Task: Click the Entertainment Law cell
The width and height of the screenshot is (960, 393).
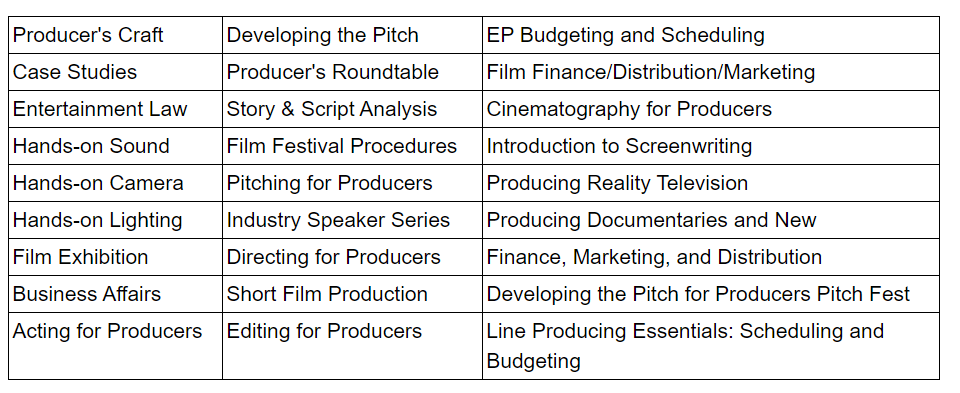Action: [115, 109]
